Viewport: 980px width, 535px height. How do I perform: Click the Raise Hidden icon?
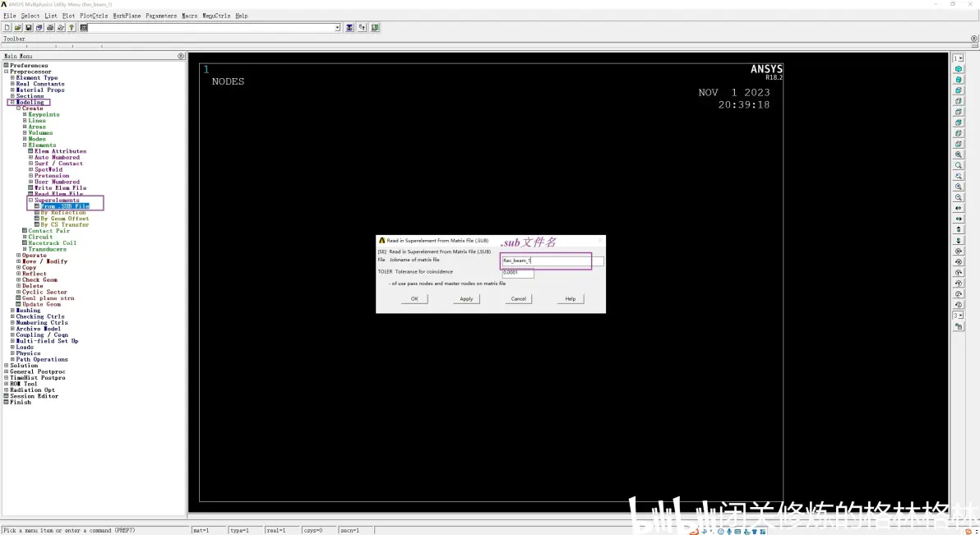click(349, 27)
